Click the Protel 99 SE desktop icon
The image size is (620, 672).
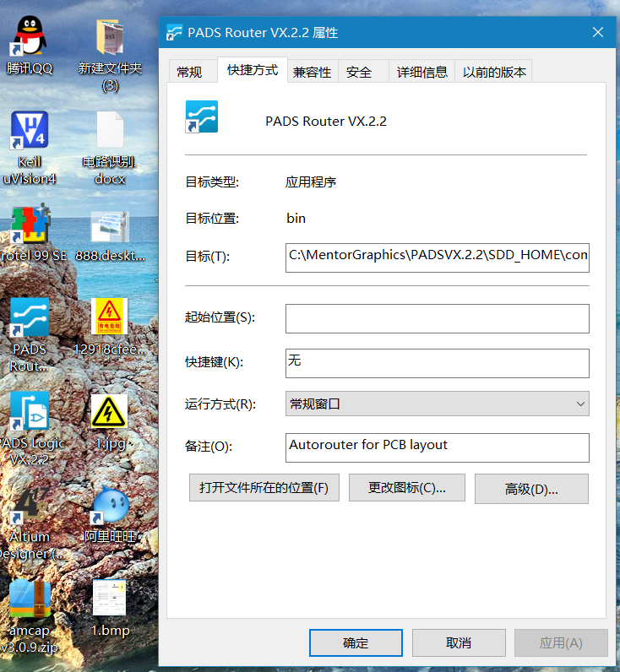[x=30, y=226]
